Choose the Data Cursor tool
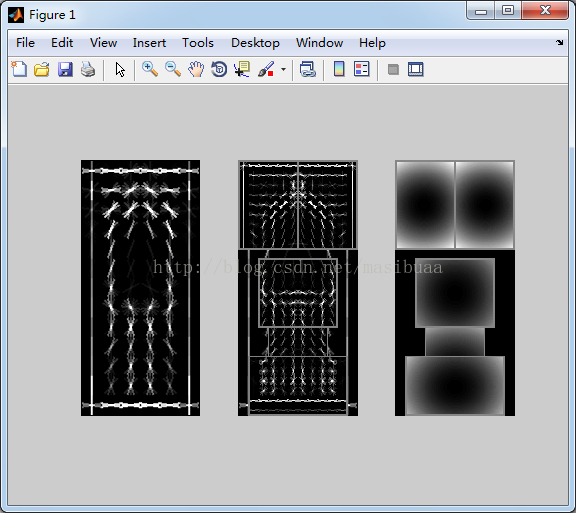Screen dimensions: 576x513 point(242,69)
